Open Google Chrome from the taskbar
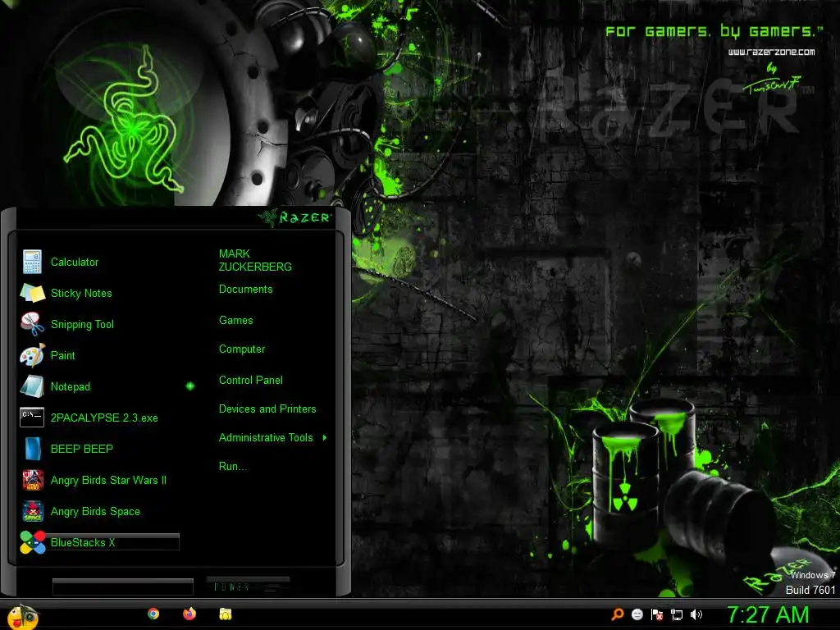Image resolution: width=840 pixels, height=630 pixels. [x=153, y=614]
